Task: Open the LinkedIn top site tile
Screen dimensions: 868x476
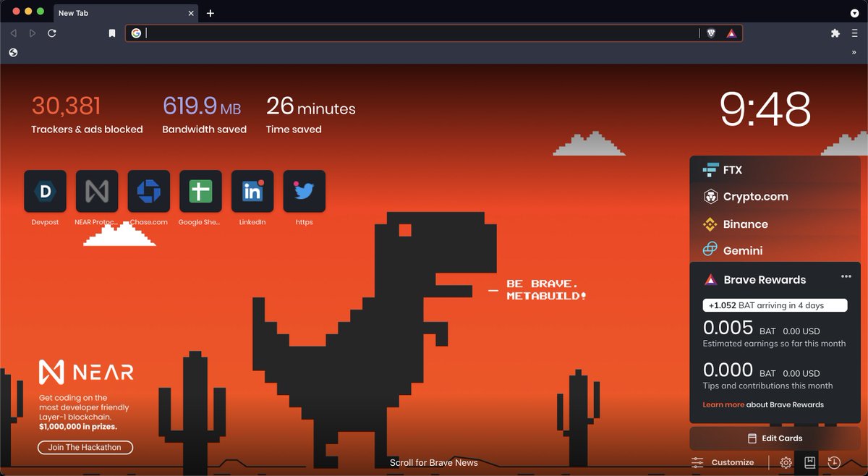Action: point(252,191)
